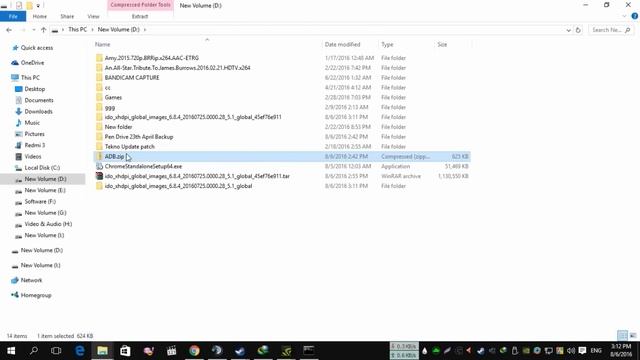Click Properties icon in quick access toolbar
Screen dimensions: 640x360
coord(19,6)
